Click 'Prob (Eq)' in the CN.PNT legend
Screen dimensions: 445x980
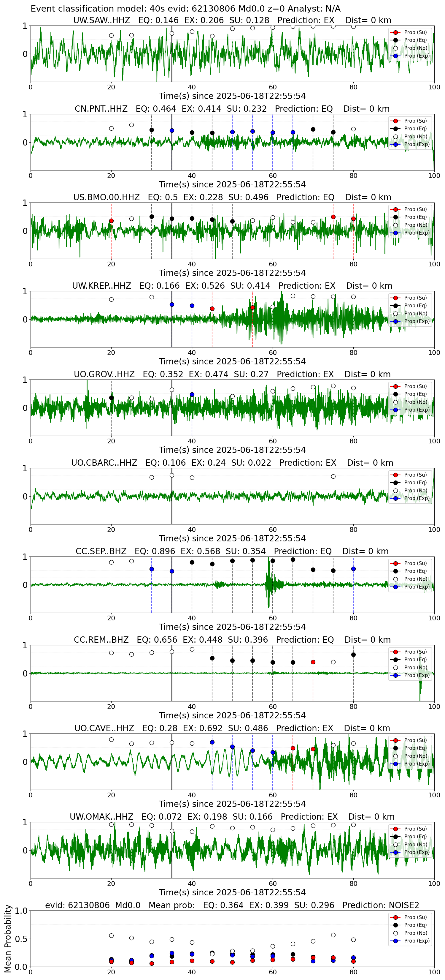(x=415, y=129)
